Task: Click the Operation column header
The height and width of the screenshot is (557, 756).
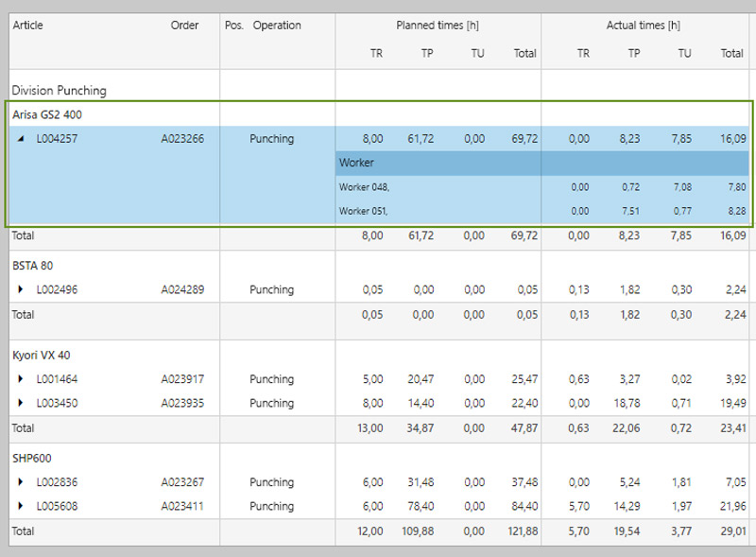Action: (x=277, y=26)
